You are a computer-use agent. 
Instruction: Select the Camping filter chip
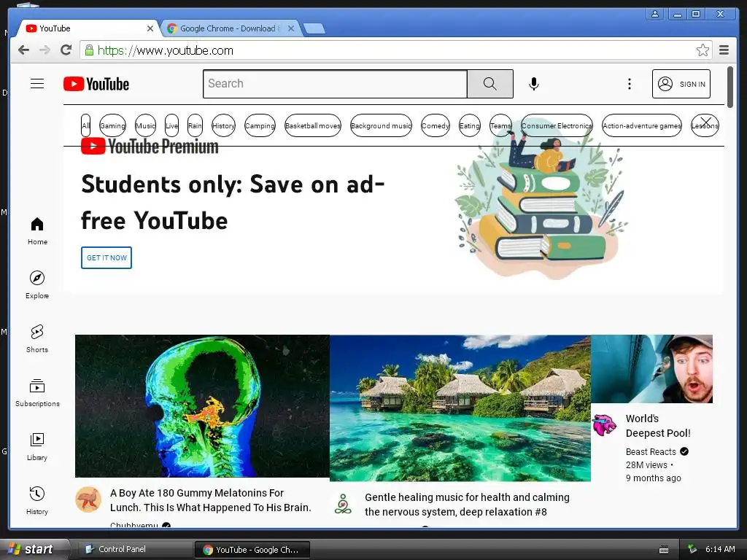pos(260,125)
